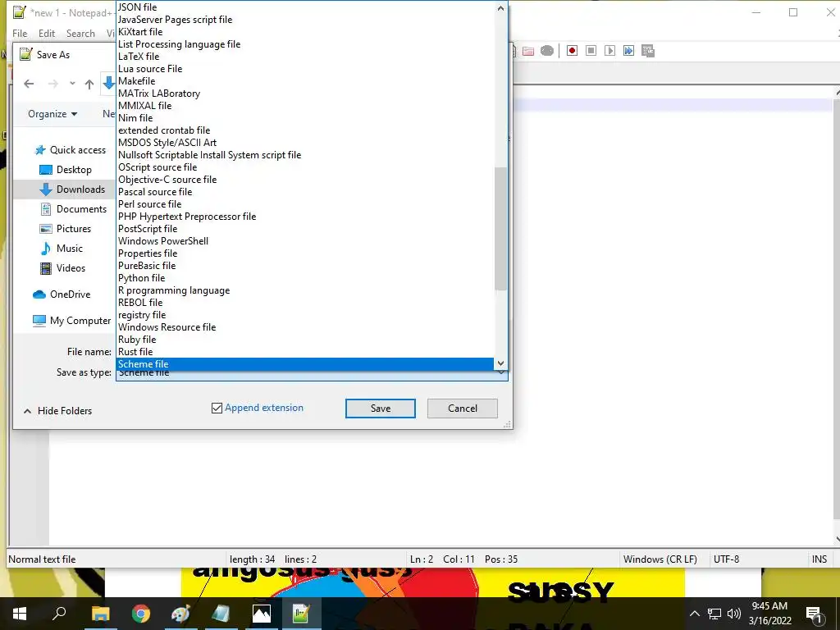Choose LaTeX file type
Viewport: 840px width, 630px height.
[305, 57]
